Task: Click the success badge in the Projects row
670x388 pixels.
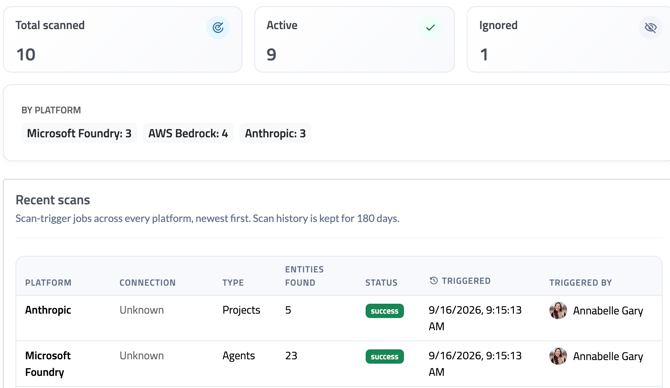Action: tap(385, 311)
